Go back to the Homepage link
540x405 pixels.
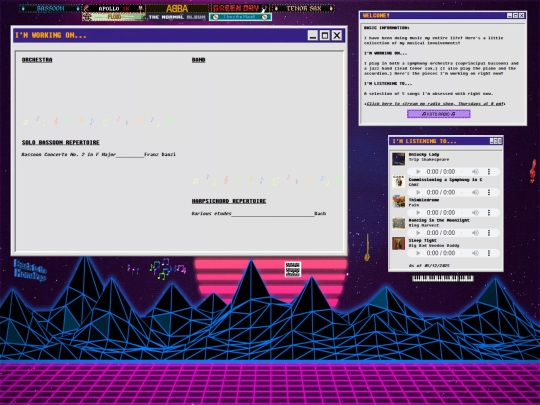30,270
